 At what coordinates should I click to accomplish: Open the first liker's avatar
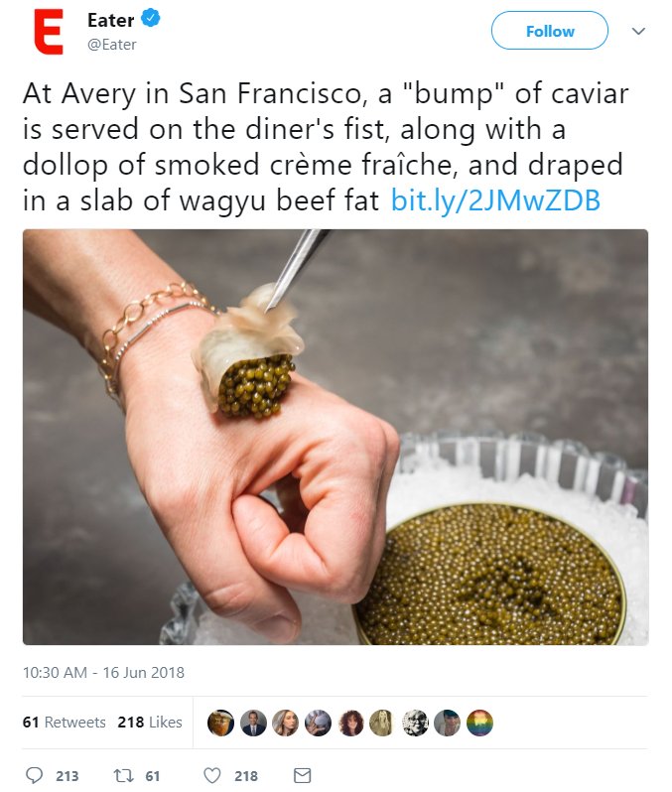click(220, 723)
